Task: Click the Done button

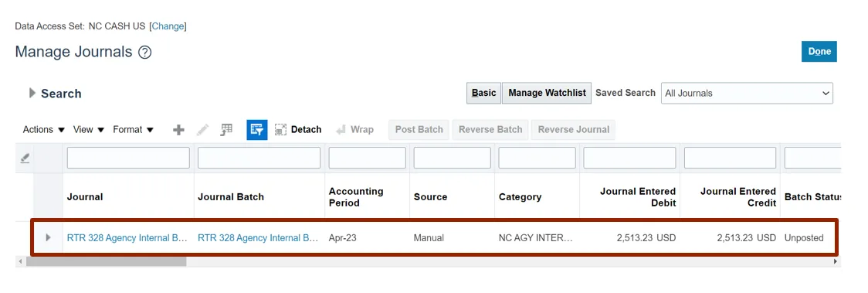Action: pos(819,52)
